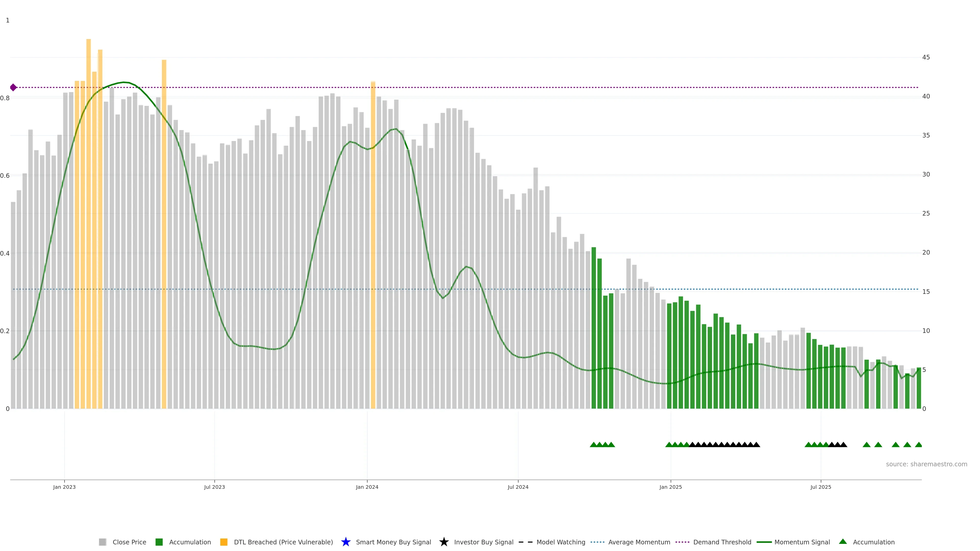Click the Jan 2023 axis tick label
The image size is (980, 551).
pos(64,487)
